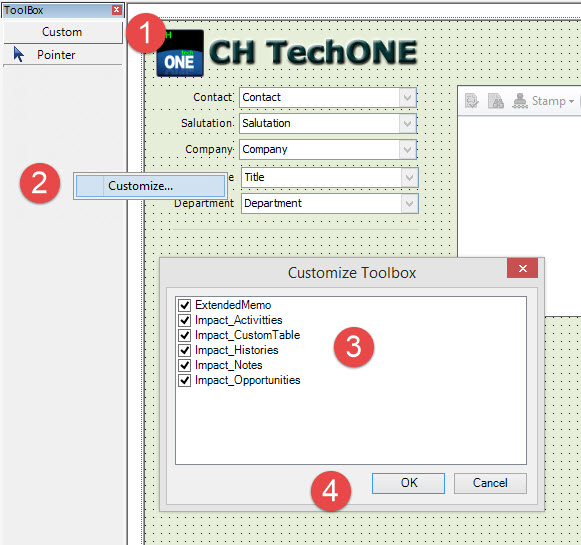This screenshot has height=545, width=581.
Task: Close the ToolBox panel
Action: 117,10
